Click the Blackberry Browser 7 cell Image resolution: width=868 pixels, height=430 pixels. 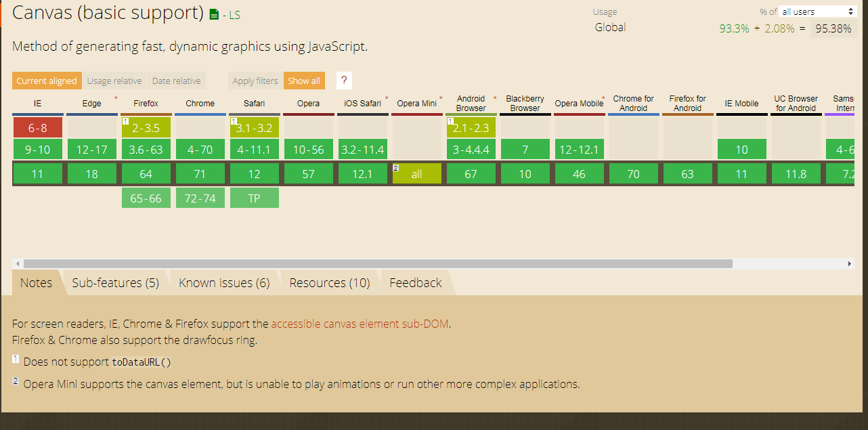pos(525,150)
